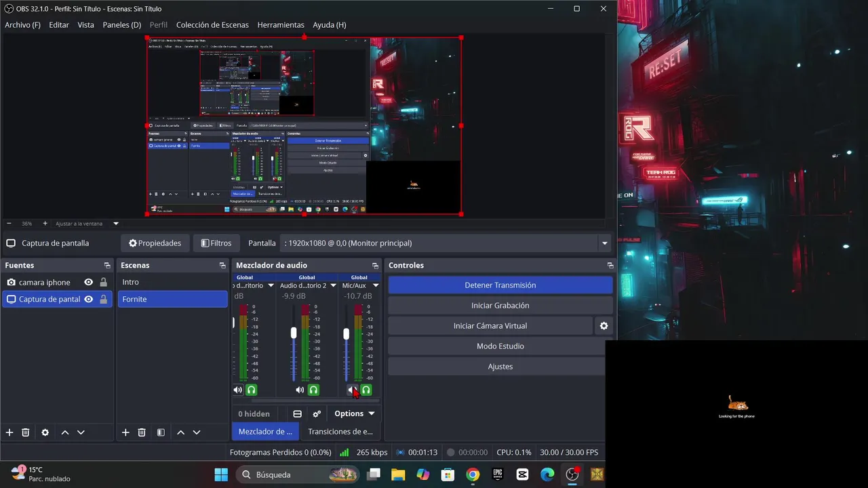Open CapCut from taskbar
This screenshot has height=488, width=868.
523,474
